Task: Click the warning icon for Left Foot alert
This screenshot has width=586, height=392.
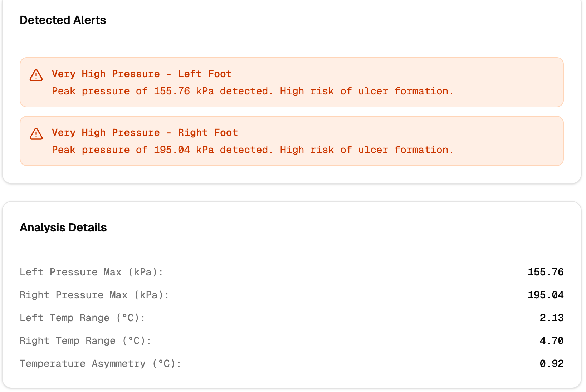Action: [x=36, y=75]
